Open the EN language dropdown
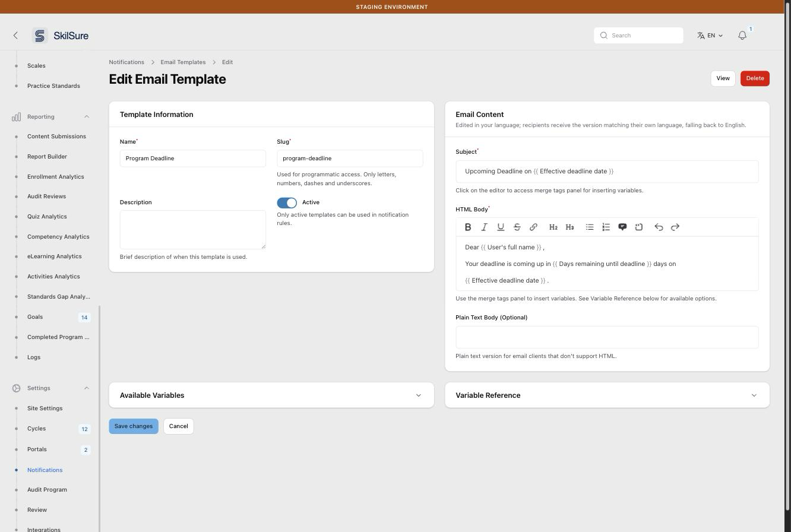The image size is (791, 532). [710, 36]
